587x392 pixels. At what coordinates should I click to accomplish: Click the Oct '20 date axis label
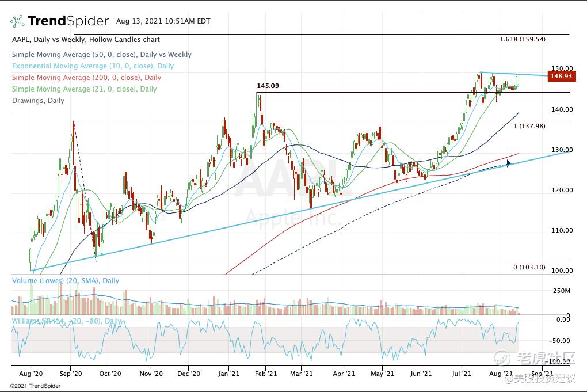(x=110, y=374)
